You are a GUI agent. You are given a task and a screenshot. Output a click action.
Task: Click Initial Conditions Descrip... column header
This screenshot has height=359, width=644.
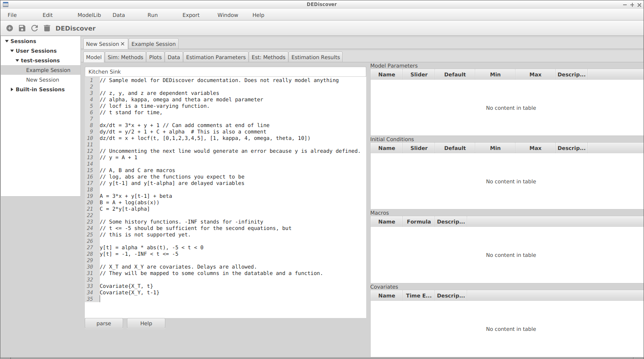point(572,148)
